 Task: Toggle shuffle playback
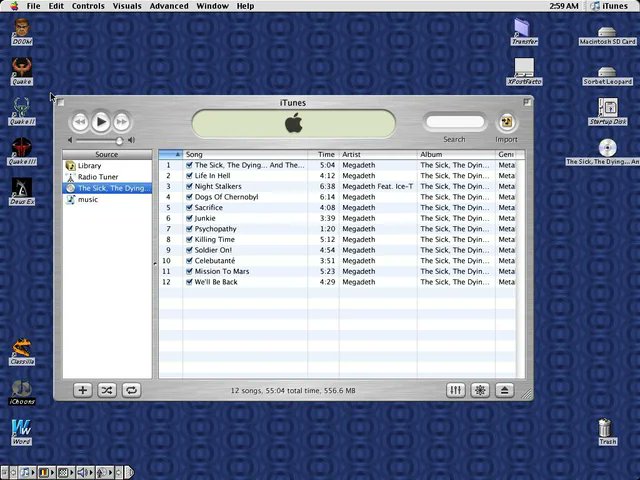coord(107,390)
